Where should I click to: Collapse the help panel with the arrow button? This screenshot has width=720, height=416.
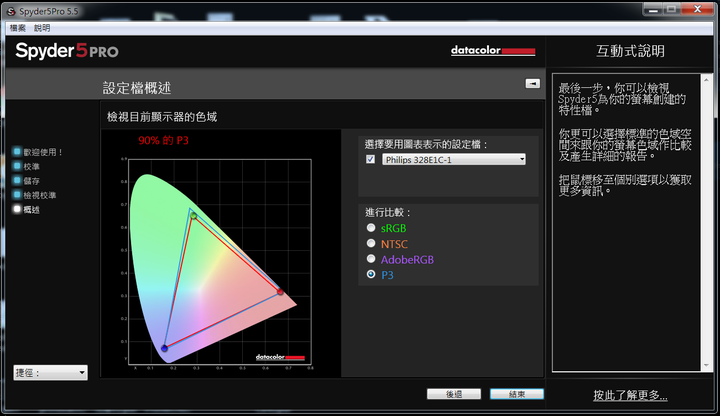pyautogui.click(x=533, y=83)
